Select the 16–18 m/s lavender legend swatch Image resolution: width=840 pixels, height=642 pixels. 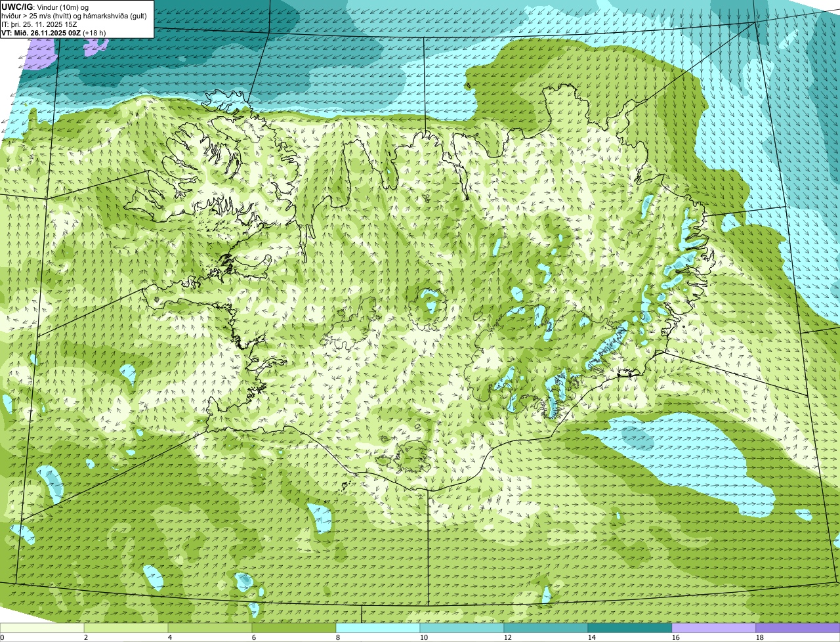(714, 628)
